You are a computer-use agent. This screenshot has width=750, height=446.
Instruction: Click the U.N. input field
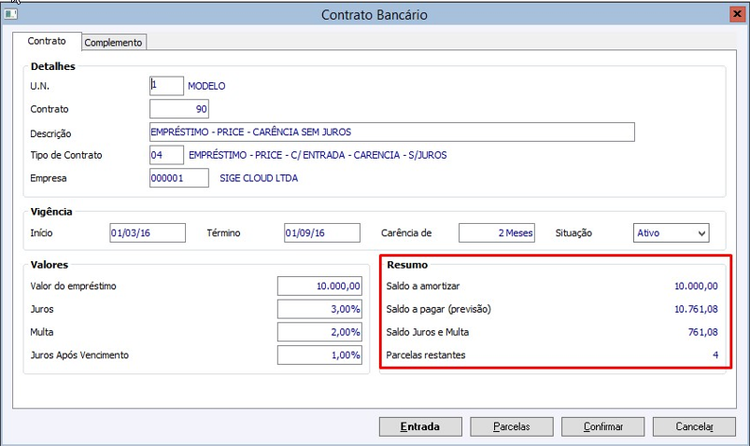click(166, 86)
